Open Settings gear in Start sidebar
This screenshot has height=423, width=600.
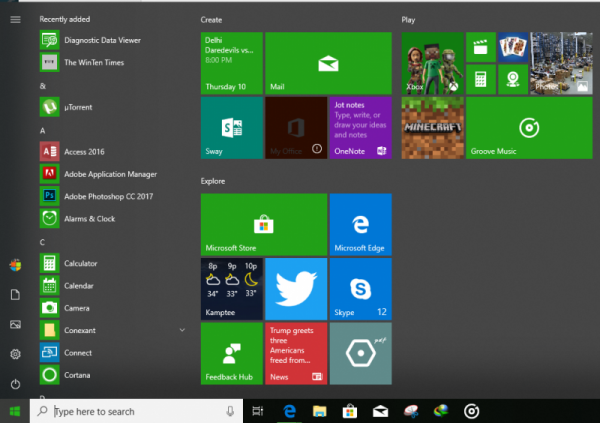pos(15,354)
